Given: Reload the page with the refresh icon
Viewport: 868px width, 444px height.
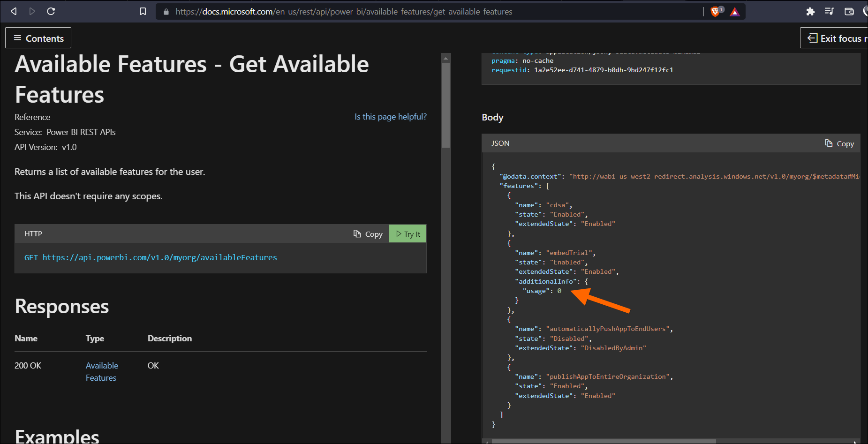Looking at the screenshot, I should [51, 11].
